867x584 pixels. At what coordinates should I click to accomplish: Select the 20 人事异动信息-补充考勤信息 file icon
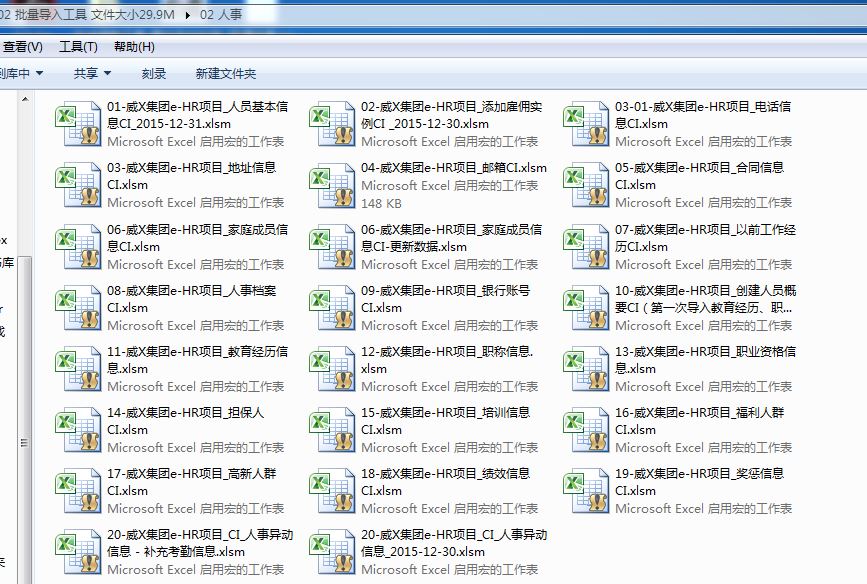78,552
